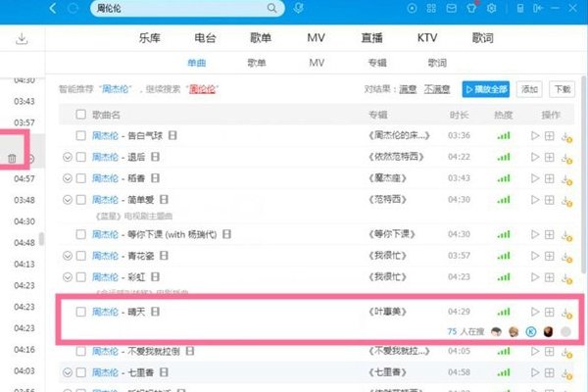The image size is (588, 392).
Task: Check the box for 晴天
Action: tap(80, 312)
